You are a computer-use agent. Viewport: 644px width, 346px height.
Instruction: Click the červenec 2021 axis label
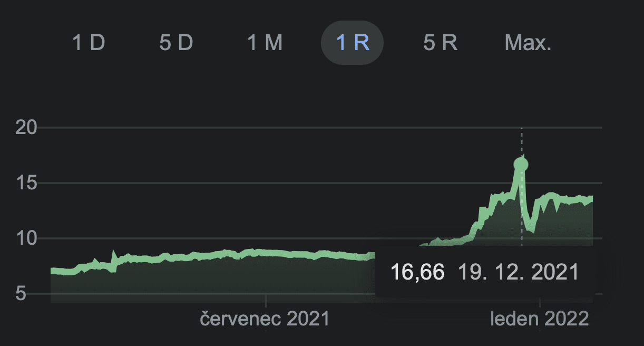pyautogui.click(x=265, y=319)
